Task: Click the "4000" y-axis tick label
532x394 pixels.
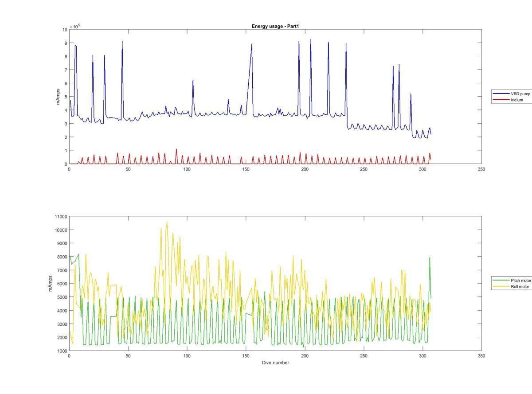Action: (62, 311)
